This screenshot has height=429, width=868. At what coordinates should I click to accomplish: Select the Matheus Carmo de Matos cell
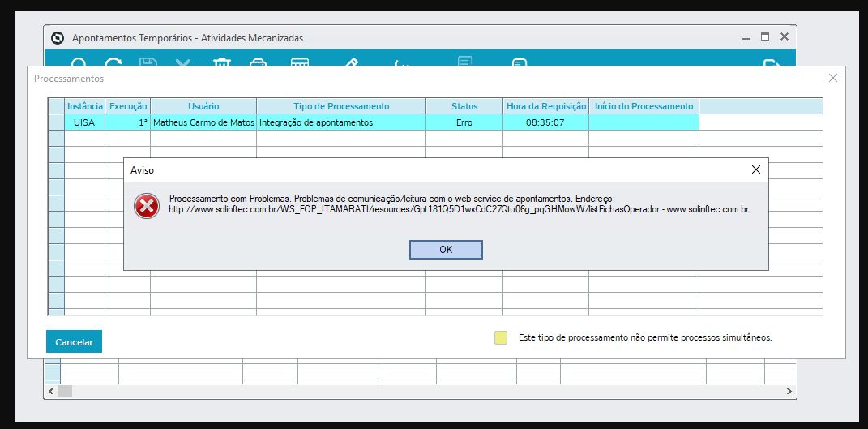203,122
